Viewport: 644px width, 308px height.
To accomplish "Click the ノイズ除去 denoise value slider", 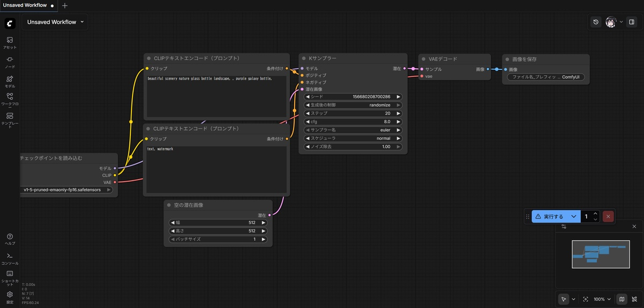I will coord(353,147).
